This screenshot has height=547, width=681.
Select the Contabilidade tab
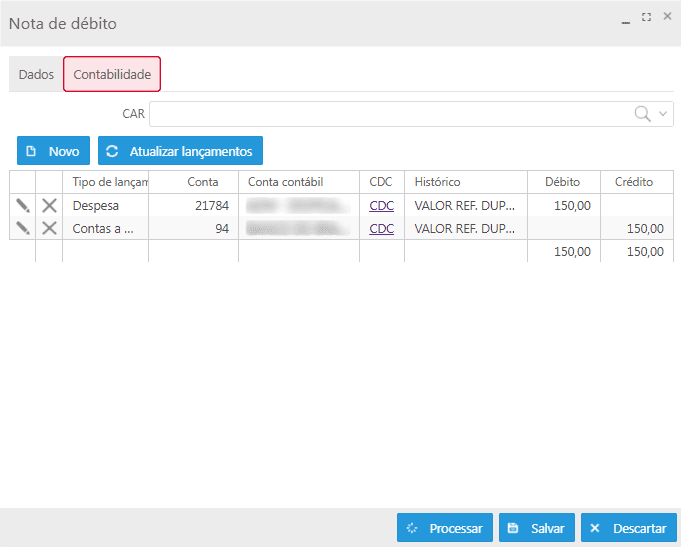[112, 75]
